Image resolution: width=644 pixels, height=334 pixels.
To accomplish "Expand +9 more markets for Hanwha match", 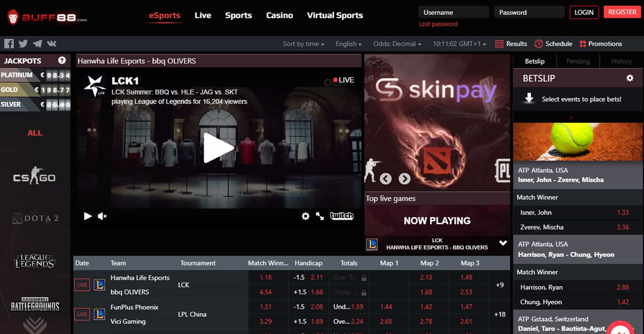I will [x=500, y=285].
